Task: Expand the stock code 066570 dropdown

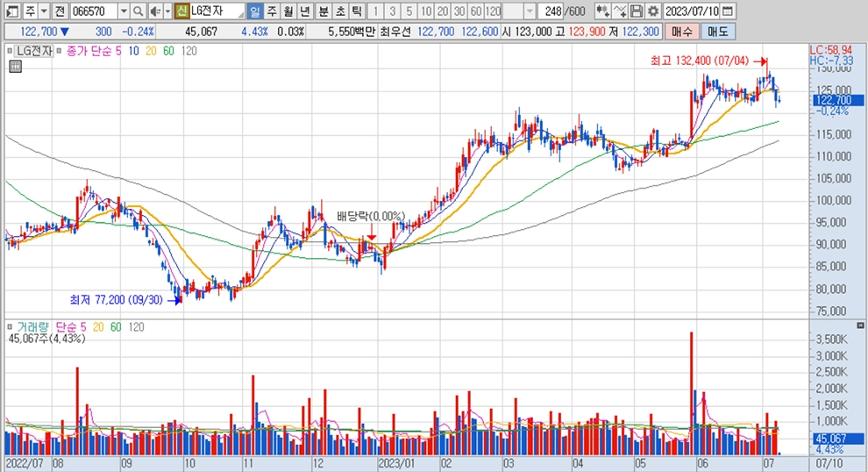Action: click(123, 11)
